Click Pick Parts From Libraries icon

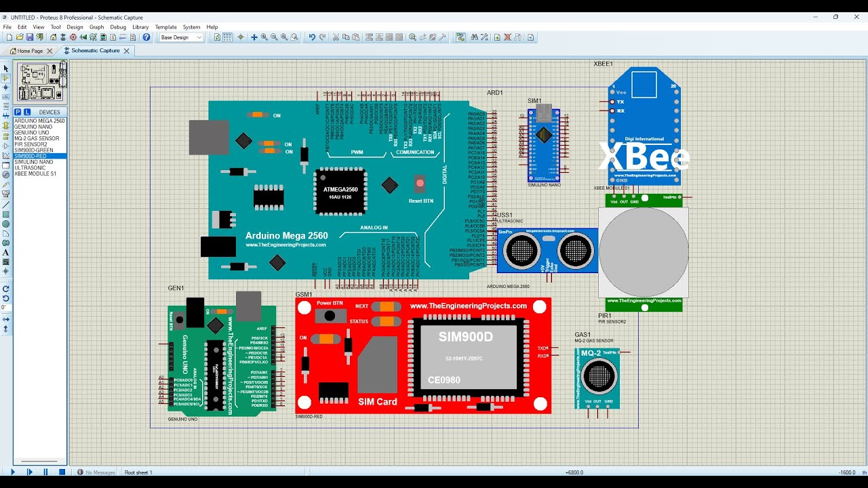[x=412, y=37]
